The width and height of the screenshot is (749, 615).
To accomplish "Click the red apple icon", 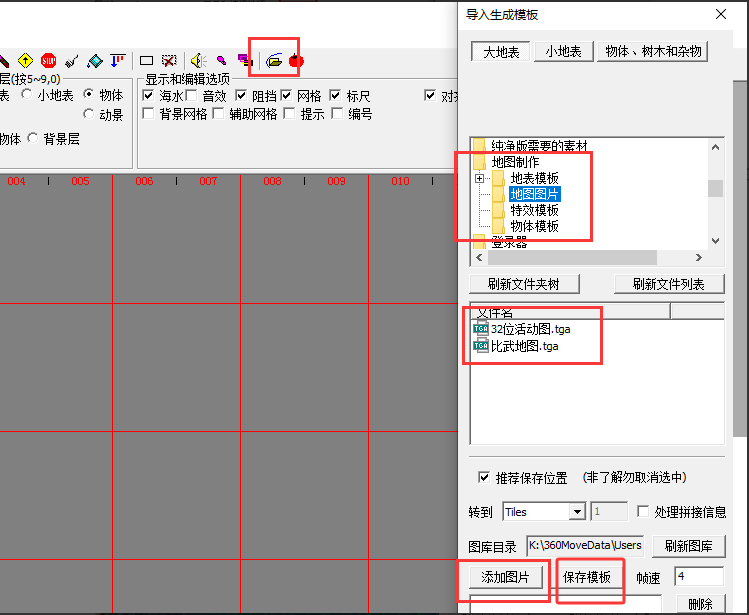I will pyautogui.click(x=296, y=61).
